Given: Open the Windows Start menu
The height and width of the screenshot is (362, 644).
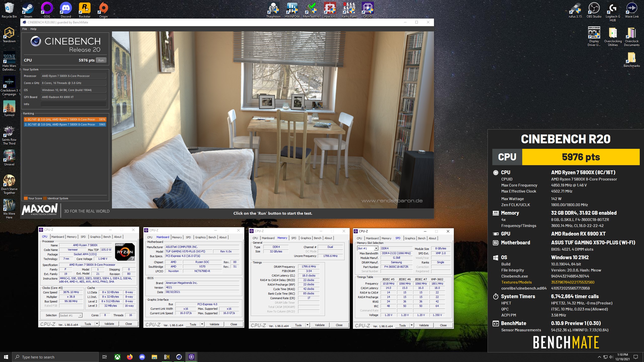Looking at the screenshot, I should click(6, 357).
